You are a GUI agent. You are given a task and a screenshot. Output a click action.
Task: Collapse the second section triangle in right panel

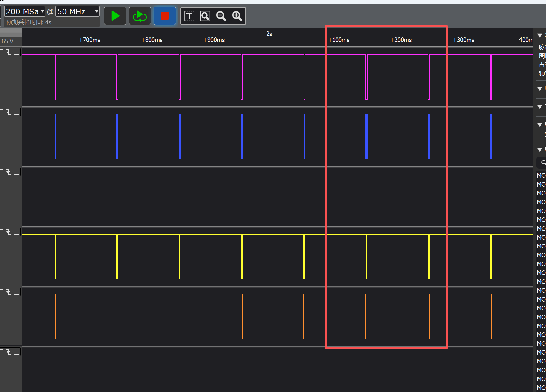[540, 89]
